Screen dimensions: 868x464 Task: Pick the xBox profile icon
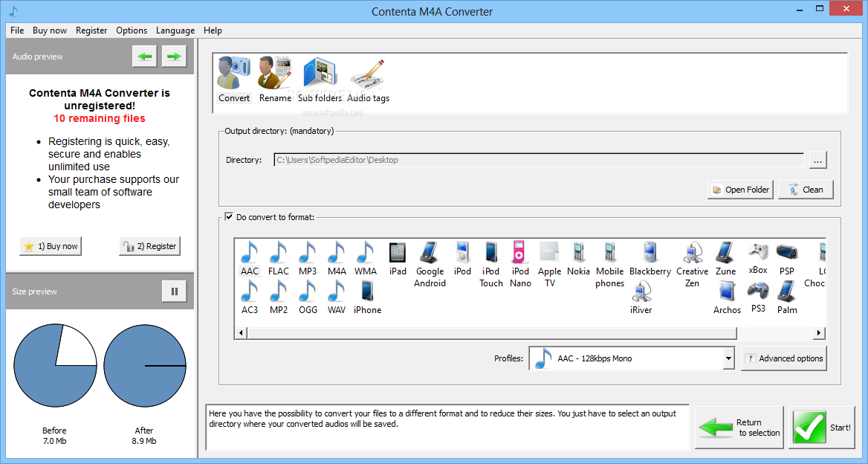point(758,259)
